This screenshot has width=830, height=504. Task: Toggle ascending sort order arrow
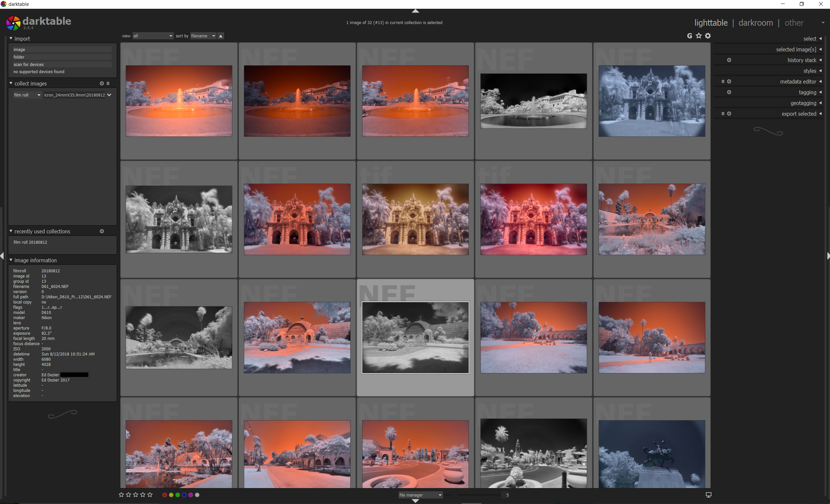(x=222, y=35)
